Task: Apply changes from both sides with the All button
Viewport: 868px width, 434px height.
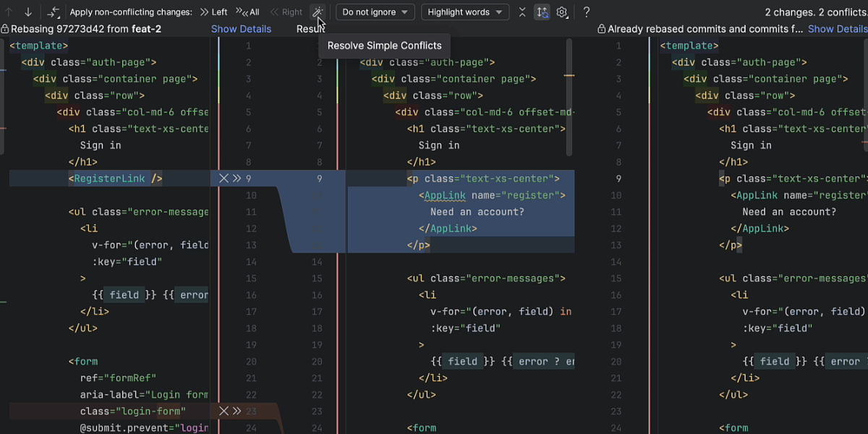Action: click(248, 12)
